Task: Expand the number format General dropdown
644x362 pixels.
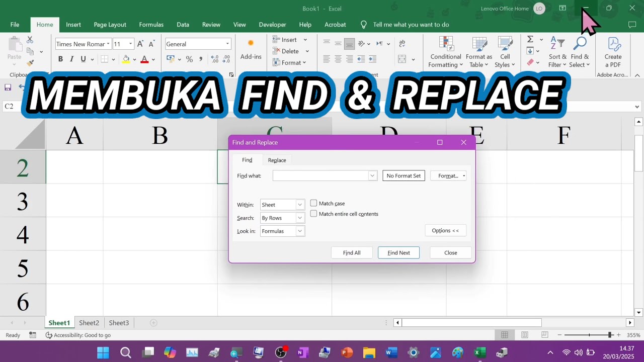Action: coord(227,44)
